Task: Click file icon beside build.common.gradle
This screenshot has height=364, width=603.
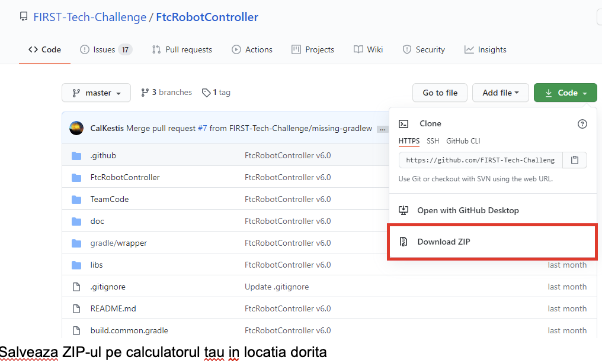Action: (x=77, y=331)
